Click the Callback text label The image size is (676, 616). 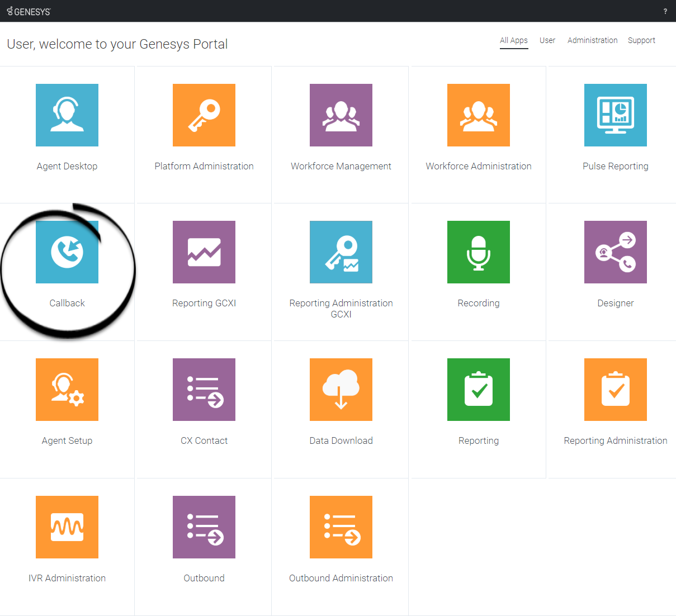tap(67, 303)
